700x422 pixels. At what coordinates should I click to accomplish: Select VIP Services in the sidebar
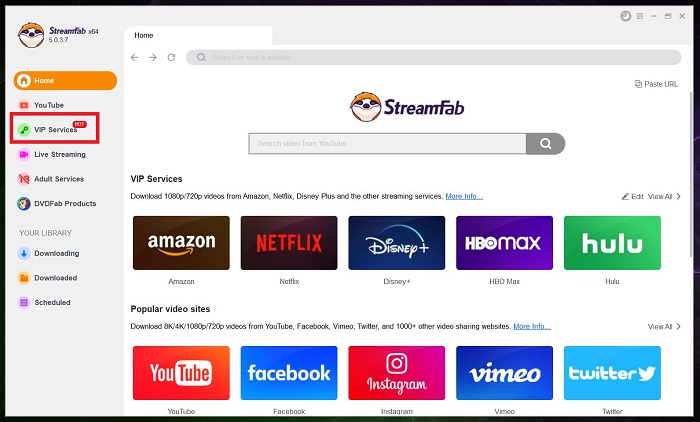tap(54, 129)
